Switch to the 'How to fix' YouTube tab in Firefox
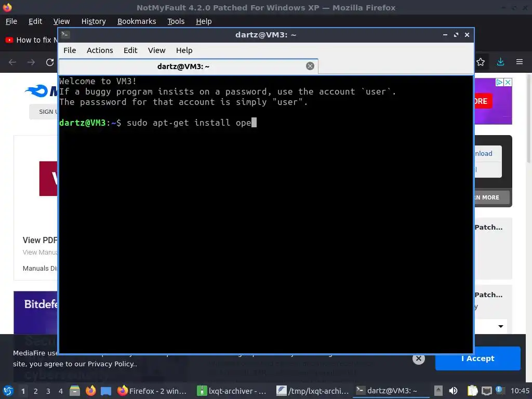Screen dimensions: 532x399 click(x=31, y=40)
